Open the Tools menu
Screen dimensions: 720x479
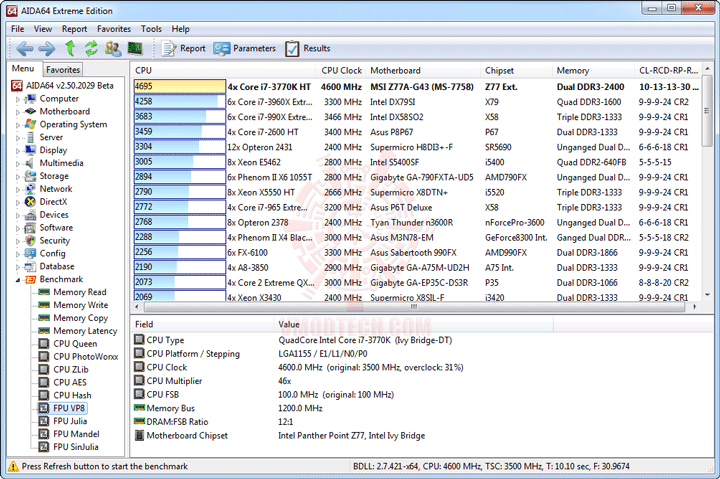151,29
